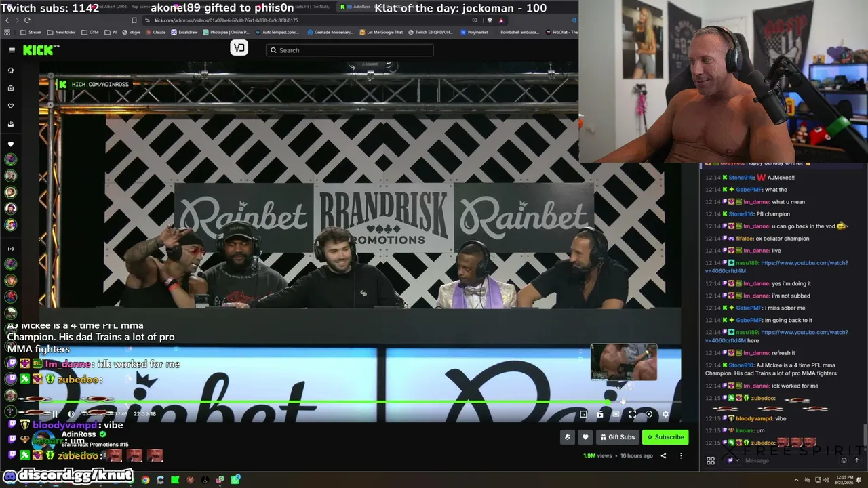Image resolution: width=868 pixels, height=488 pixels.
Task: Click Stone916 username on 'Pfl champion' message
Action: pyautogui.click(x=741, y=214)
